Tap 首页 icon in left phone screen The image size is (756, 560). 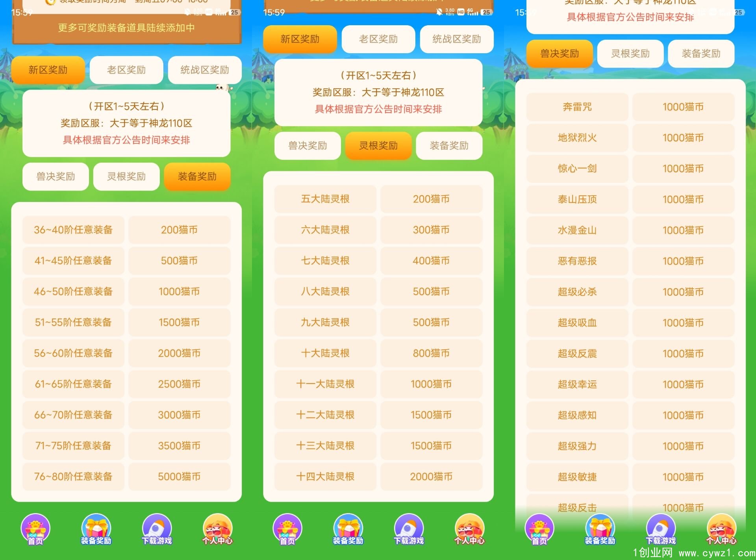(x=35, y=529)
